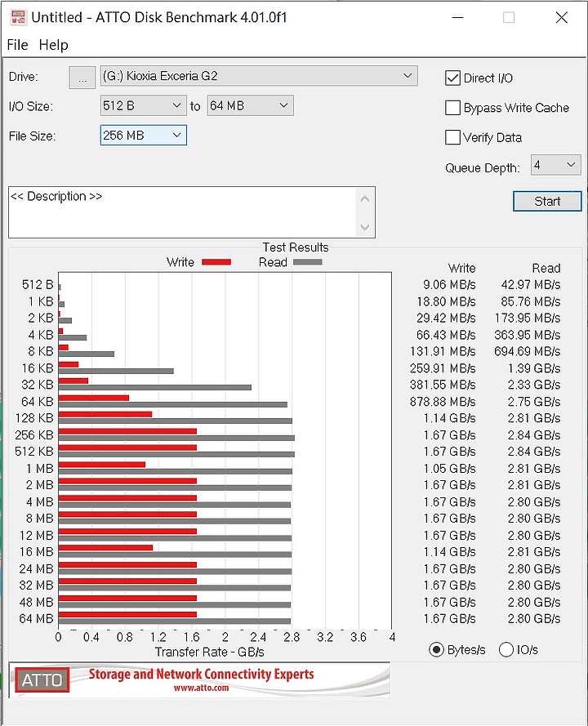Click the Test Results heading
The height and width of the screenshot is (726, 588).
pyautogui.click(x=296, y=247)
